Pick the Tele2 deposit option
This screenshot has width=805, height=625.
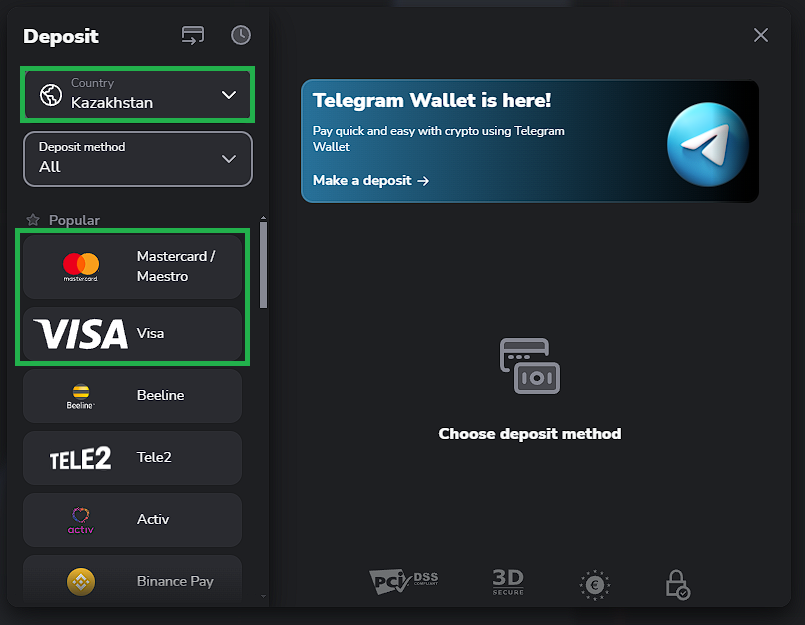(132, 458)
